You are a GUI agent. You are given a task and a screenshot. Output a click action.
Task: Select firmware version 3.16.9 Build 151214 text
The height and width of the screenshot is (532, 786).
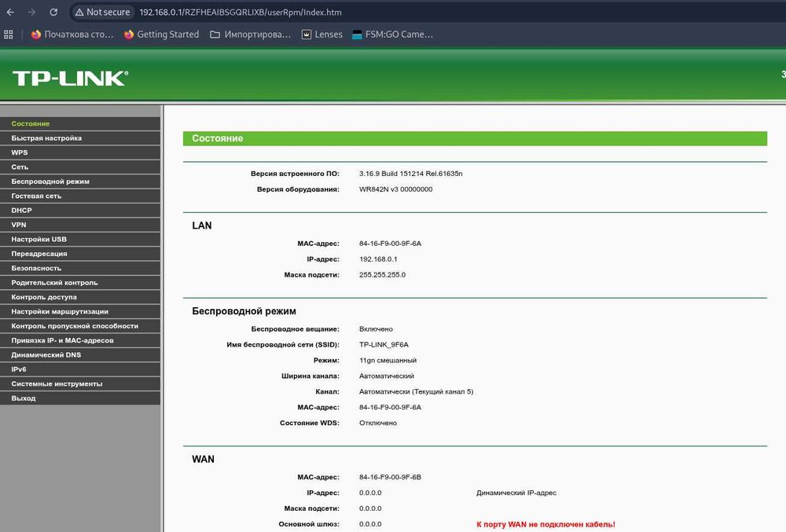pos(410,174)
